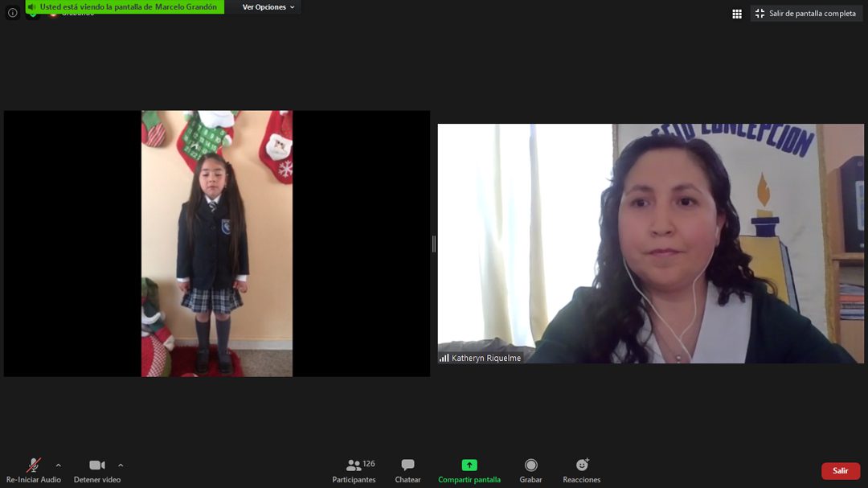Viewport: 868px width, 488px height.
Task: Unmute microphone with Re-Iniciar Audio icon
Action: coord(33,465)
